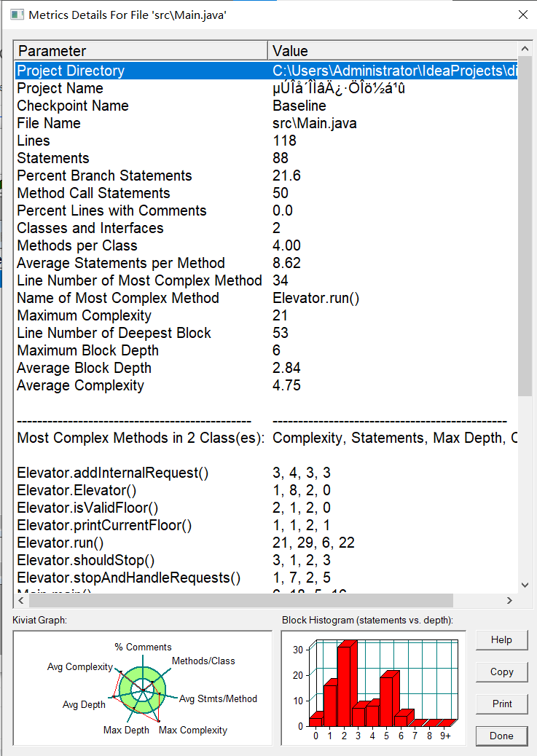Screen dimensions: 537x756
Task: Select Line Number of Most Complex Method
Action: 266,280
